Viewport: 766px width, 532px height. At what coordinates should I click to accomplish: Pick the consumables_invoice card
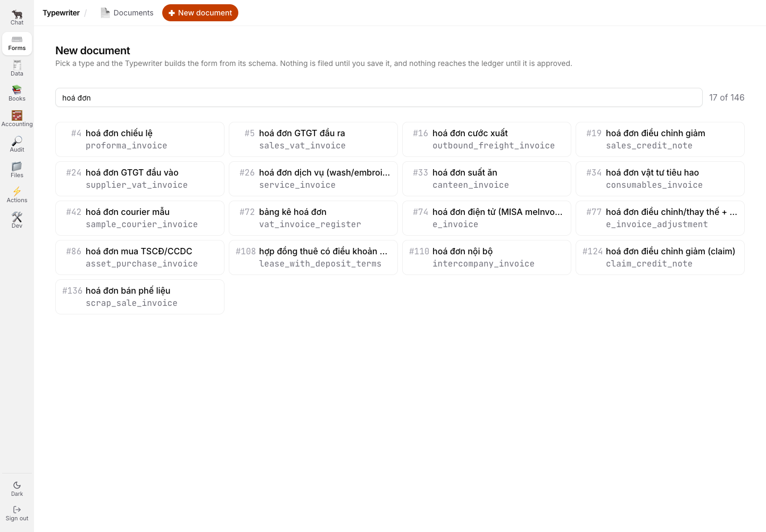[660, 179]
